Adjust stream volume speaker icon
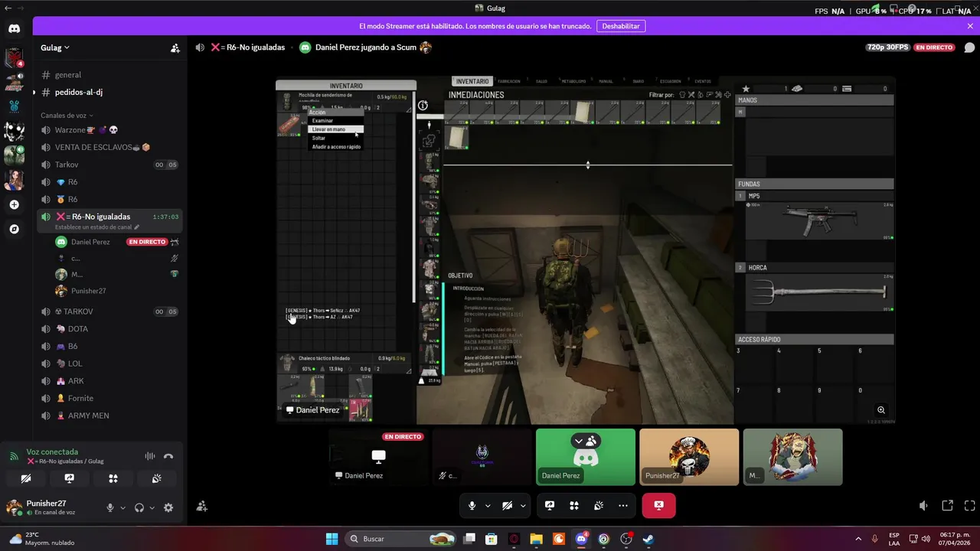980x551 pixels. 924,506
